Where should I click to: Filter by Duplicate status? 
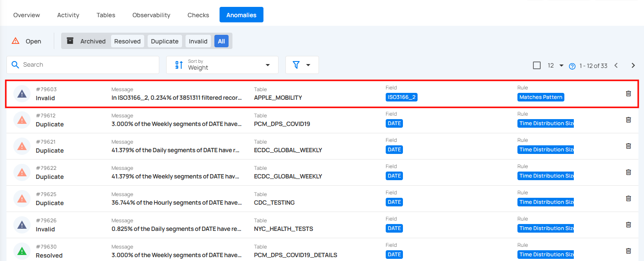164,41
